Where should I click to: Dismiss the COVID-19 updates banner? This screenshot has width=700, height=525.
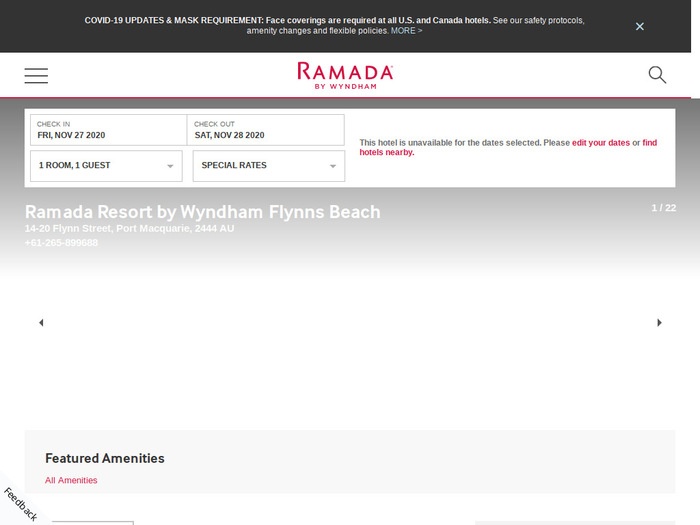[x=640, y=26]
